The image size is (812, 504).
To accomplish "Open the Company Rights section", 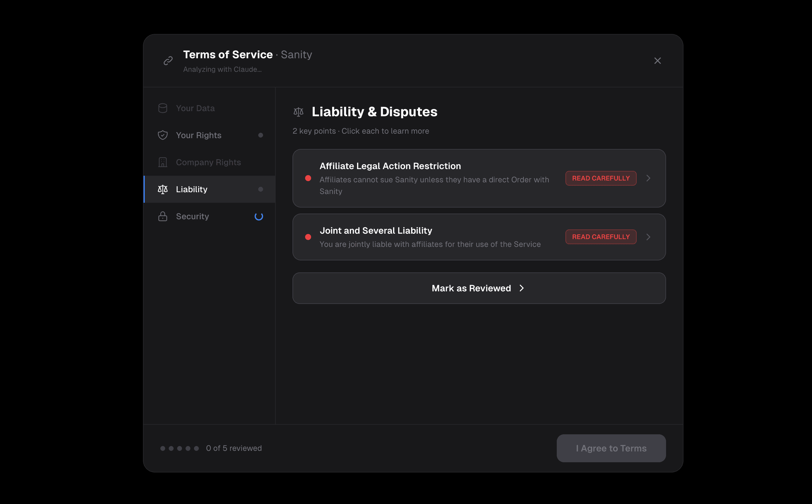I will click(x=209, y=162).
